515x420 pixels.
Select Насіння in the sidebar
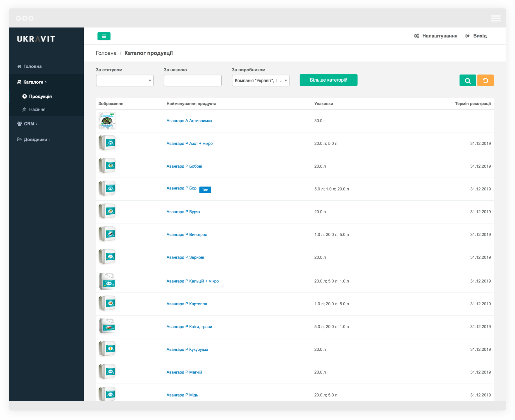tap(37, 109)
